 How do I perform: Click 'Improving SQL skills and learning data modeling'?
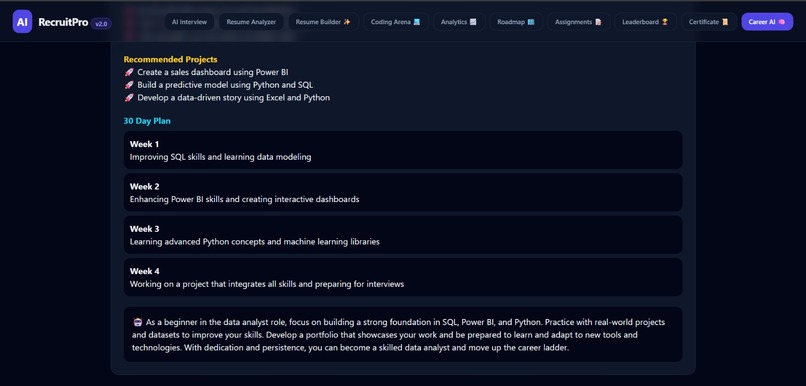pos(220,157)
